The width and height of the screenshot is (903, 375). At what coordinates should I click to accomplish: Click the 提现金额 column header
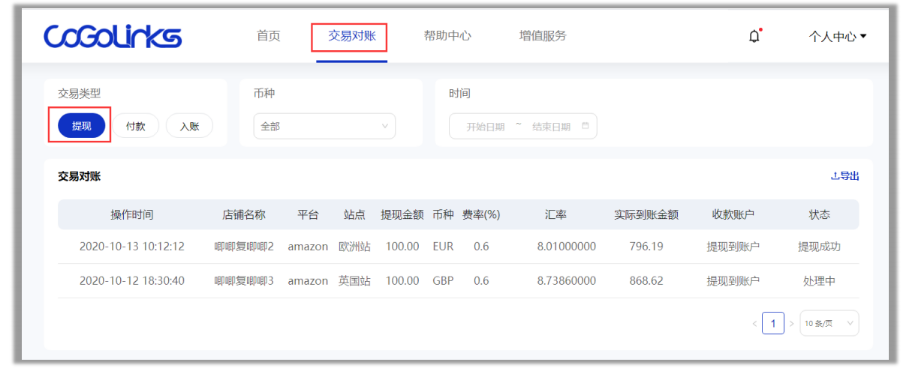[x=402, y=215]
